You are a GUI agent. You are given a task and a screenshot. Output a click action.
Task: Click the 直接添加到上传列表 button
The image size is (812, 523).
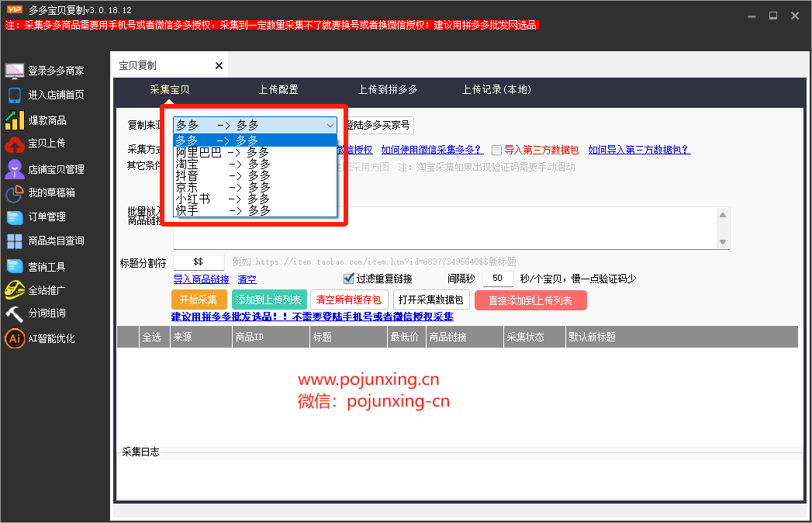click(x=530, y=300)
